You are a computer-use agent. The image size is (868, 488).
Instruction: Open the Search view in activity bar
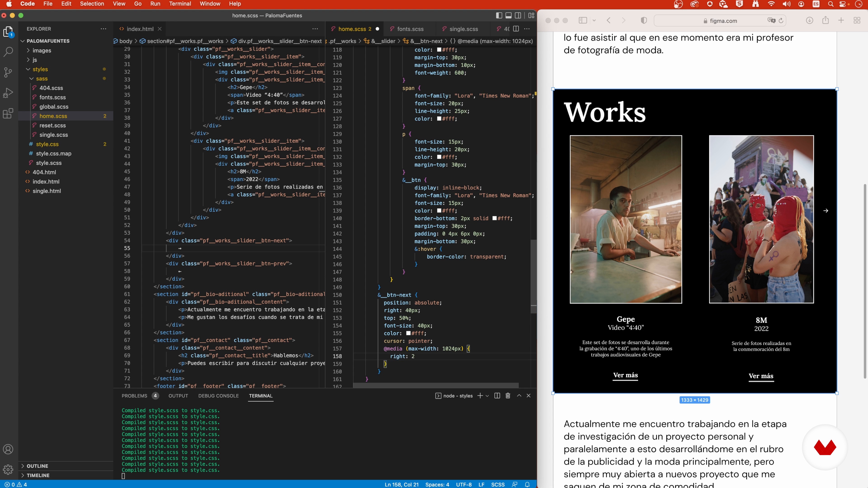pyautogui.click(x=8, y=52)
